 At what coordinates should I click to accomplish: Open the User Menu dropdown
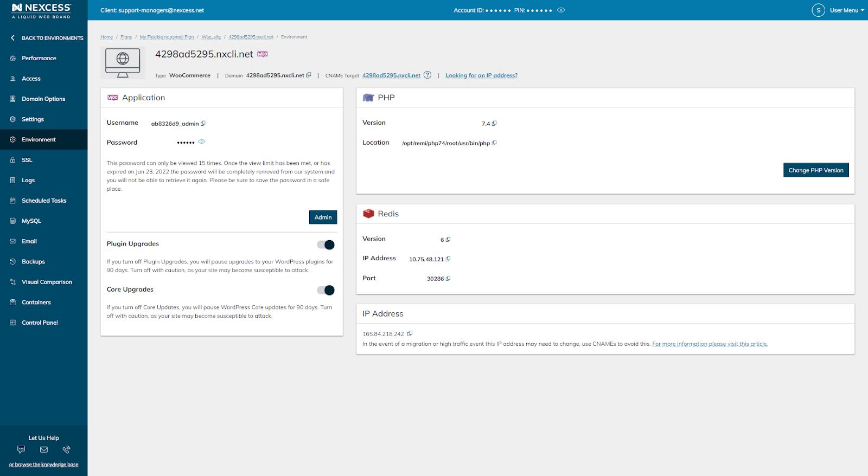click(x=847, y=10)
